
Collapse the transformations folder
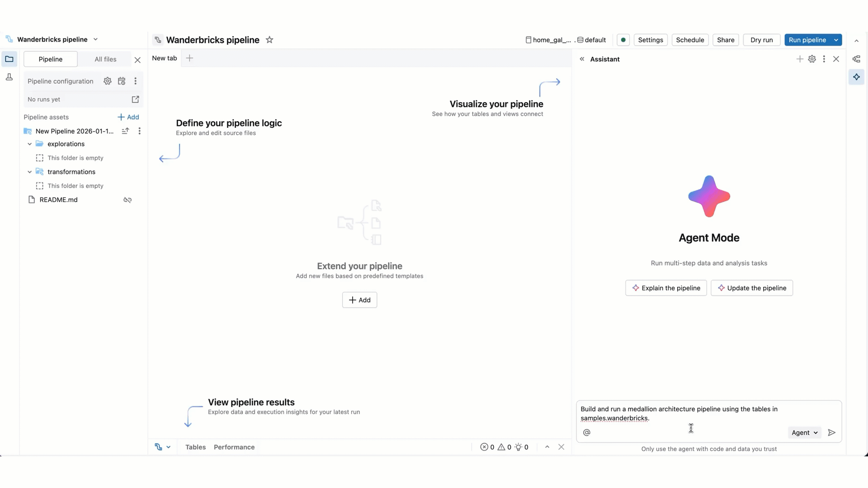click(x=29, y=172)
